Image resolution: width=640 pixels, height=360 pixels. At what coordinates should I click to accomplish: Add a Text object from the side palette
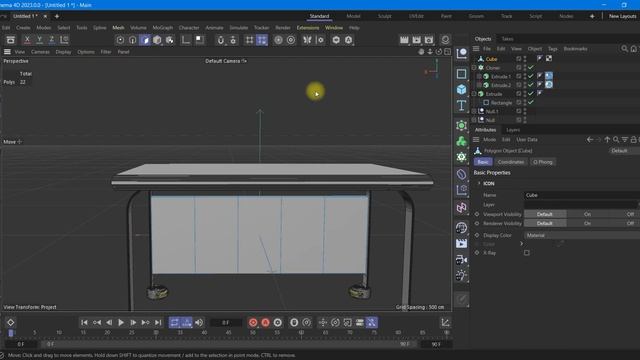(x=462, y=105)
